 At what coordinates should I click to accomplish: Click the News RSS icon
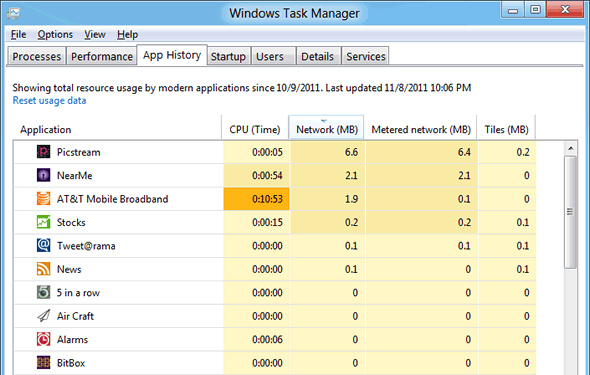point(43,269)
